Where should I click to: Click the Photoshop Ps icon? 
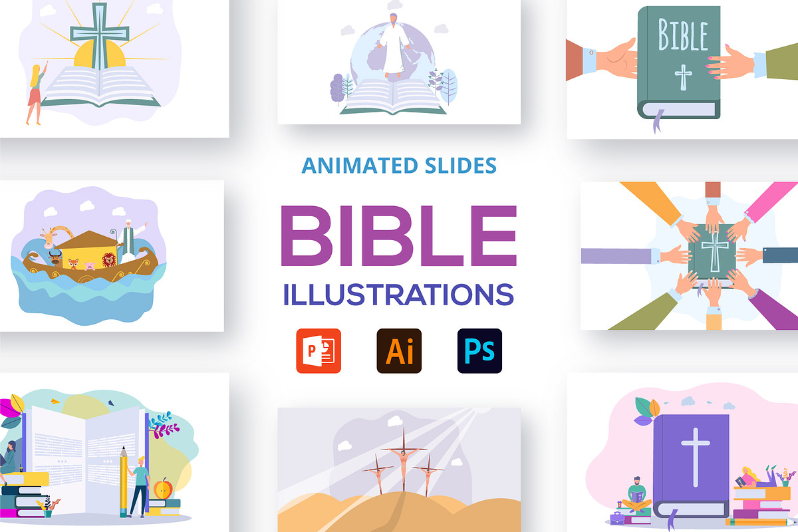tap(479, 350)
